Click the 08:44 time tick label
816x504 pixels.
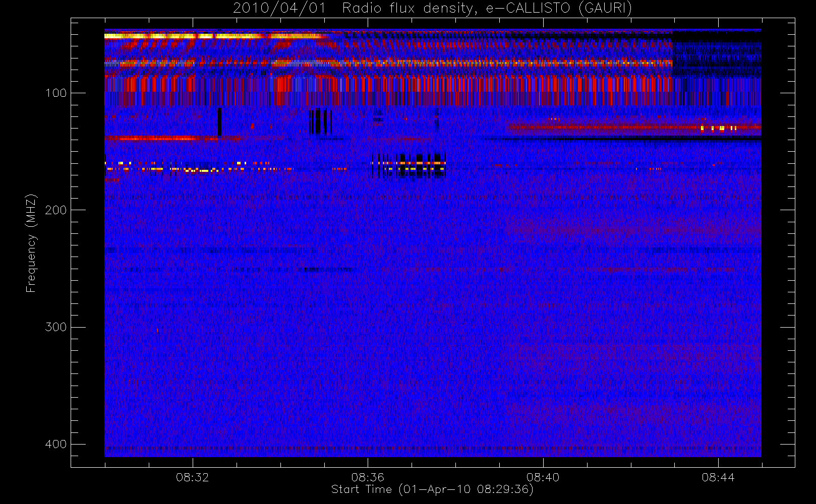718,477
